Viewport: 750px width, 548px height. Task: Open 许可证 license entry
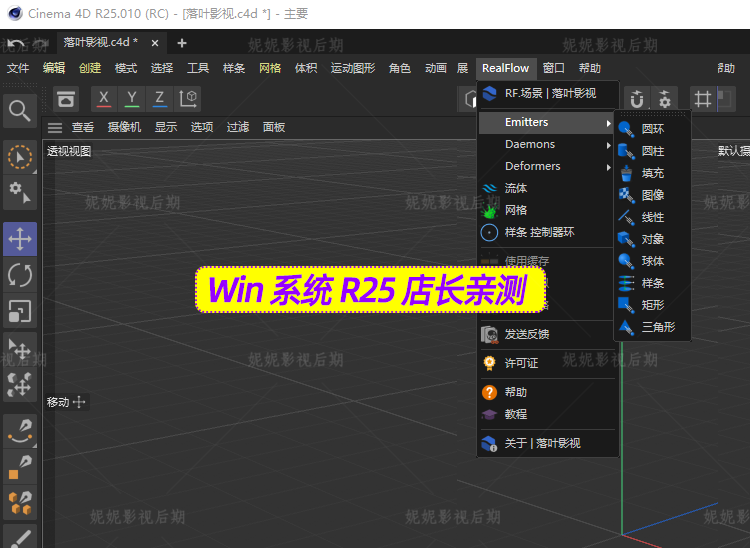click(546, 363)
